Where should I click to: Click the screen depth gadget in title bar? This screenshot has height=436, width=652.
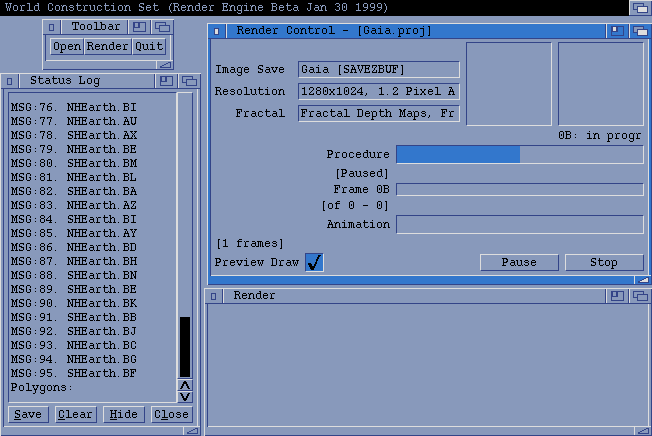tap(640, 7)
